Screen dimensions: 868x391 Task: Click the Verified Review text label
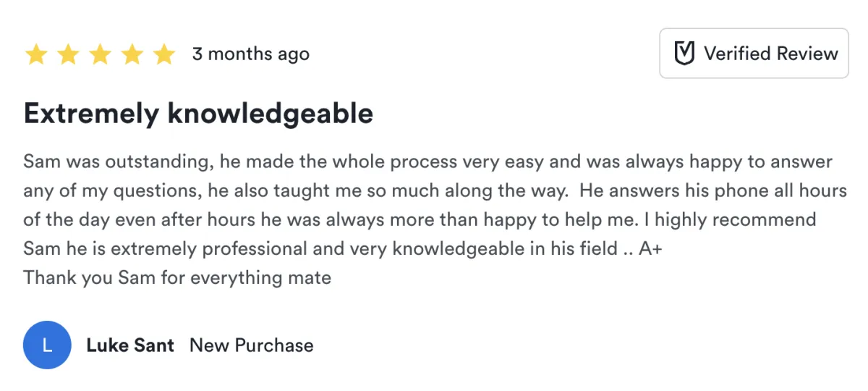coord(770,54)
